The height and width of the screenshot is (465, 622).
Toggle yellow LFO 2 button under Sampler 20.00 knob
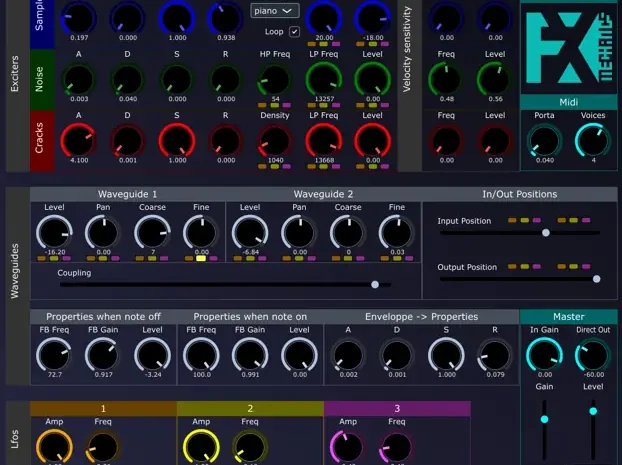324,44
